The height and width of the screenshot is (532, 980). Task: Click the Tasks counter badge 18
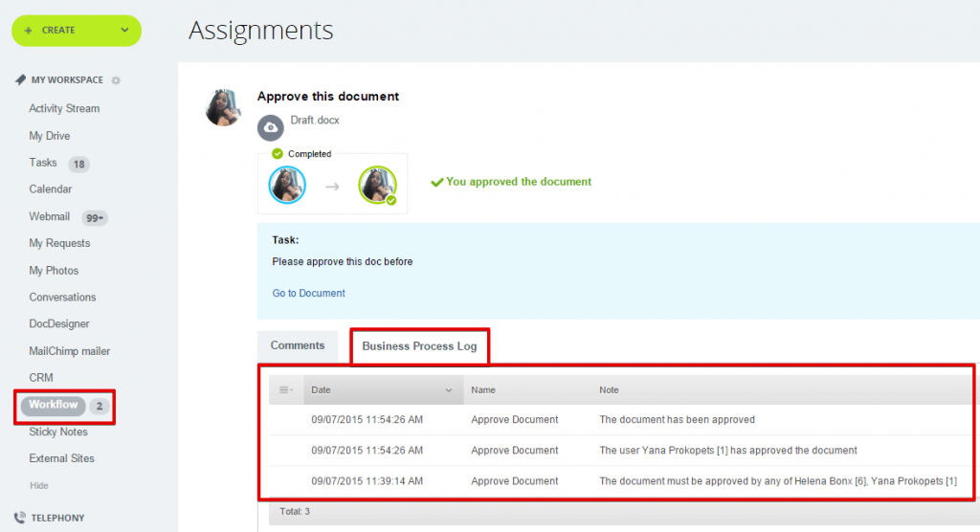click(78, 165)
